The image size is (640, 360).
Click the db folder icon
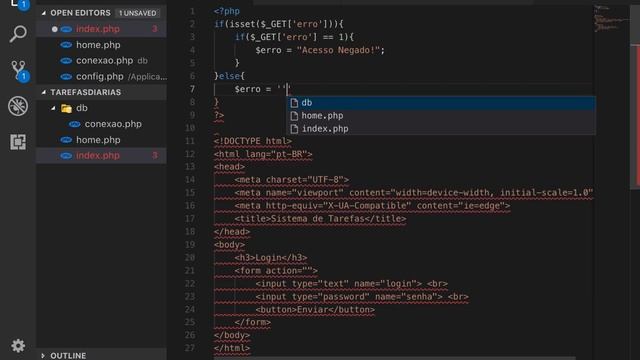pos(66,108)
